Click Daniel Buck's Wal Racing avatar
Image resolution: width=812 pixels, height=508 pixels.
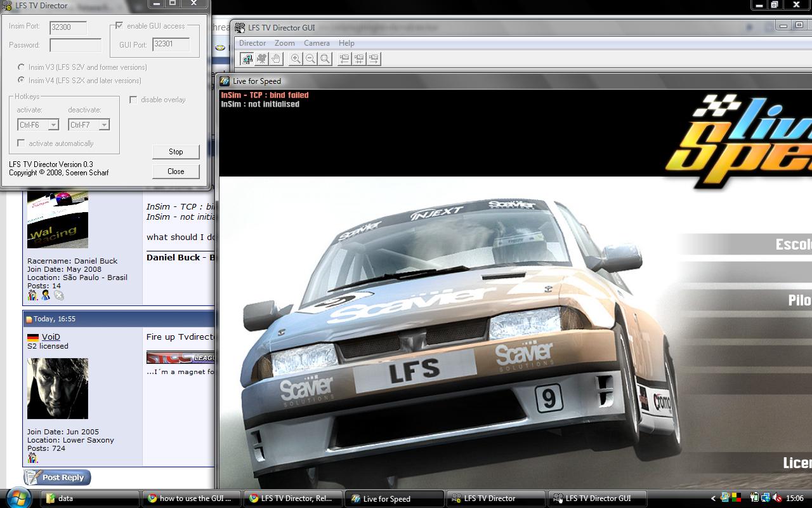point(58,220)
